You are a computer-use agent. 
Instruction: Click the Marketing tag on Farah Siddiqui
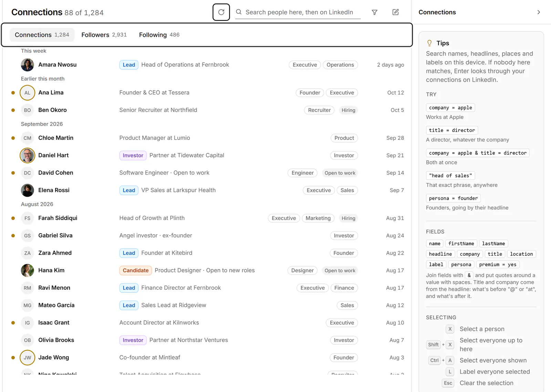[318, 218]
